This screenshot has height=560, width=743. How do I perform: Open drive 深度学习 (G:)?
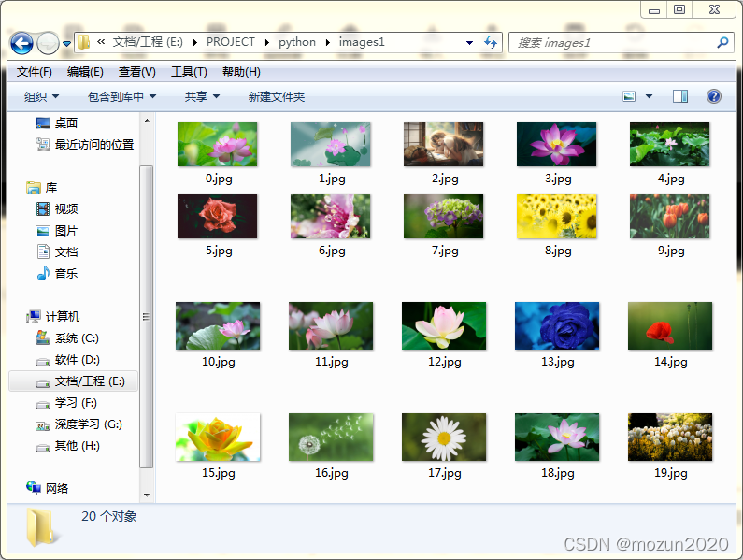coord(79,424)
